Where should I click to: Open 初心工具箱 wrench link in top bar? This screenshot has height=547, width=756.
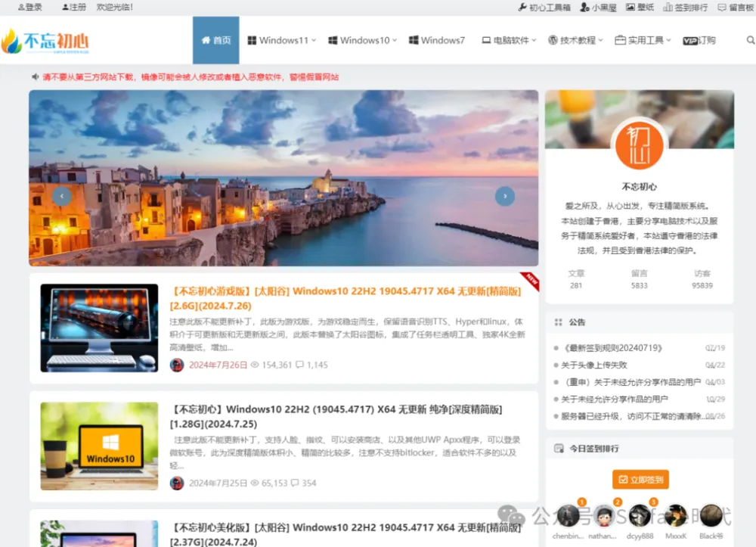pyautogui.click(x=544, y=8)
